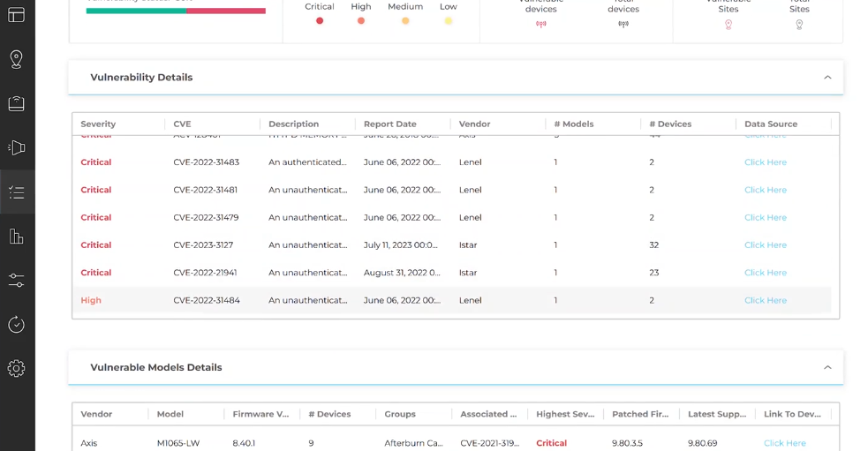Select CVE-2022-31484 cell
The width and height of the screenshot is (868, 451).
click(x=207, y=300)
